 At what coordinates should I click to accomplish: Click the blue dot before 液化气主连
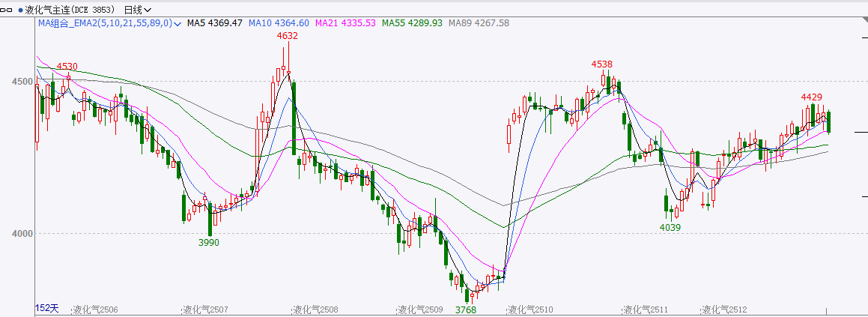(21, 10)
